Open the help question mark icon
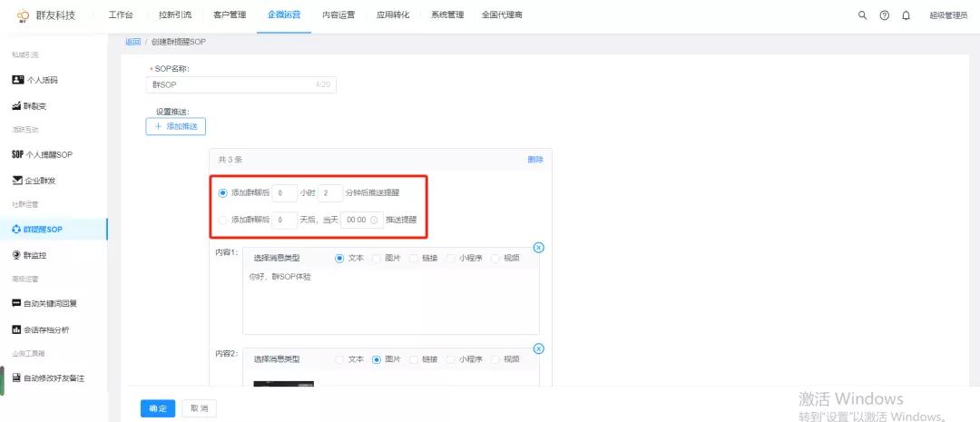This screenshot has width=980, height=422. pyautogui.click(x=885, y=15)
